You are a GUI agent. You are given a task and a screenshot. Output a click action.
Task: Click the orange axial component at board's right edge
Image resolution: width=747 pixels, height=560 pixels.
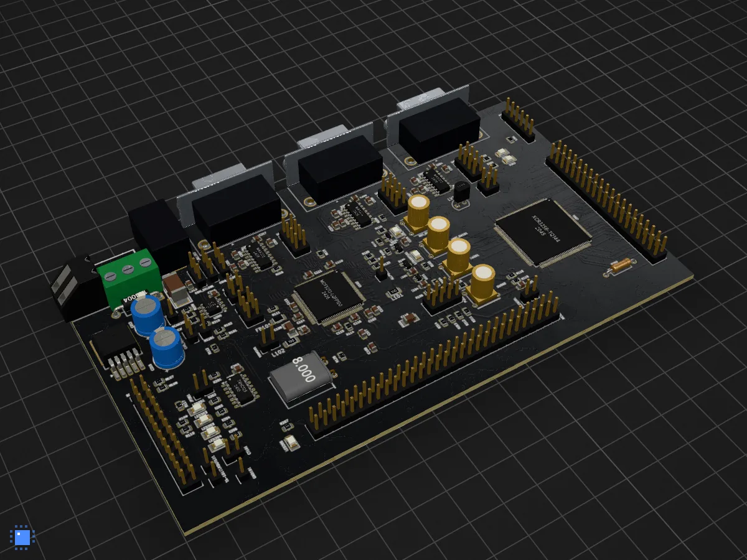point(620,267)
